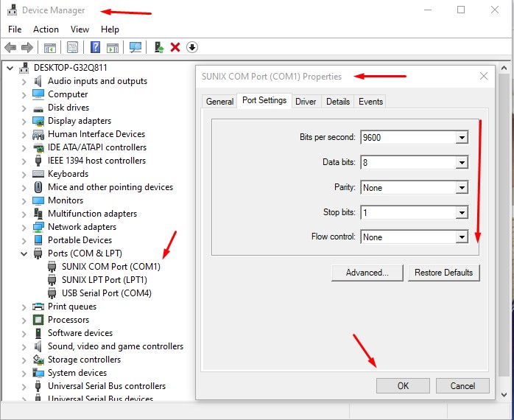Open the File menu
This screenshot has width=514, height=420.
(x=15, y=29)
